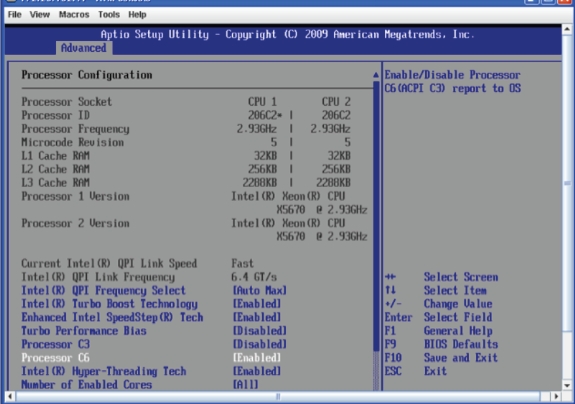Open the File menu
This screenshot has width=575, height=404.
pos(15,15)
